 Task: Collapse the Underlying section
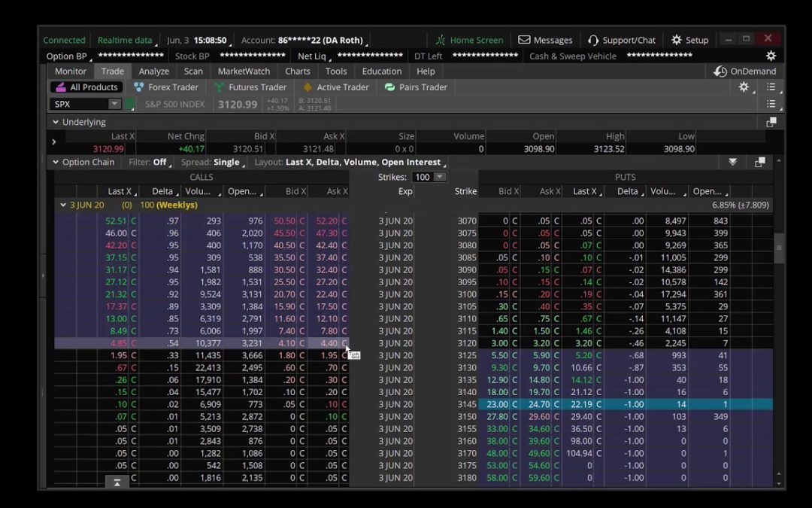point(55,121)
